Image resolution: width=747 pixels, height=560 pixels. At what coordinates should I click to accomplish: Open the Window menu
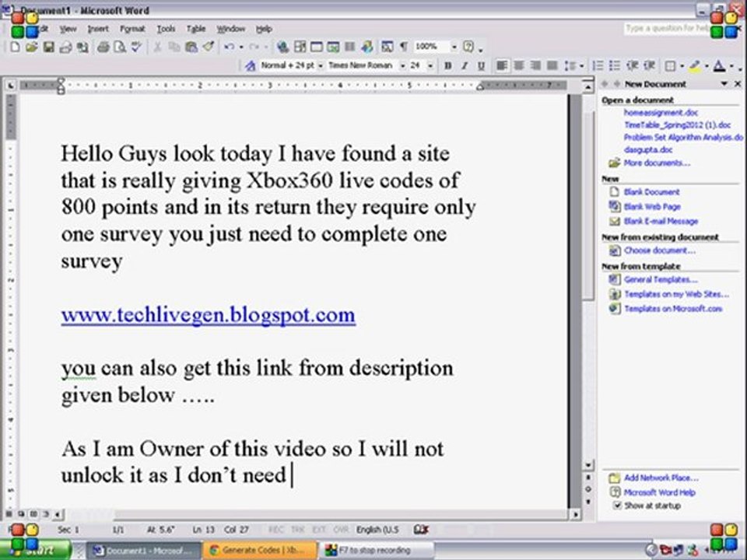(230, 29)
